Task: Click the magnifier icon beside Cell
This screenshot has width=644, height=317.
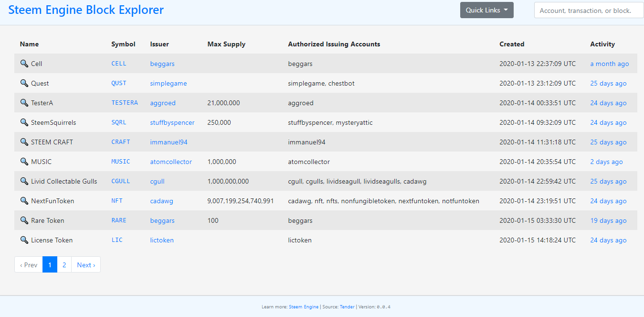Action: pos(24,64)
